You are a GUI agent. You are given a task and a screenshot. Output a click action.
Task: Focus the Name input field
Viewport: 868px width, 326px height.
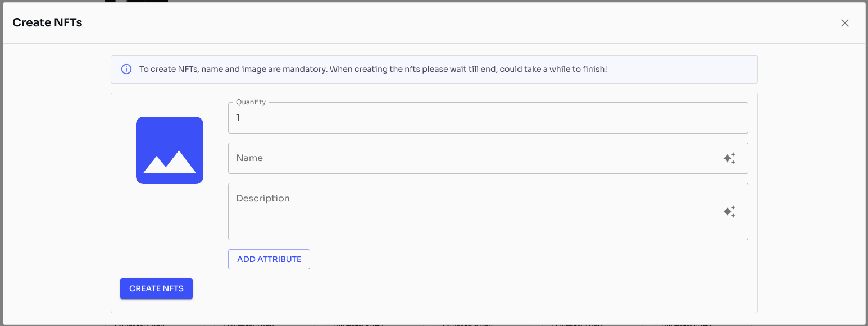(472, 158)
